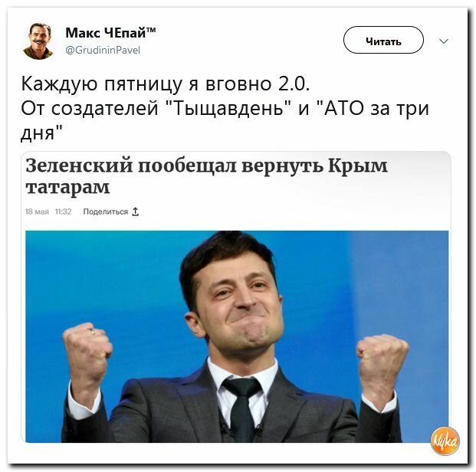Open the profile avatar of Макс ЧЕпай
Screen dimensions: 476x472
point(38,41)
